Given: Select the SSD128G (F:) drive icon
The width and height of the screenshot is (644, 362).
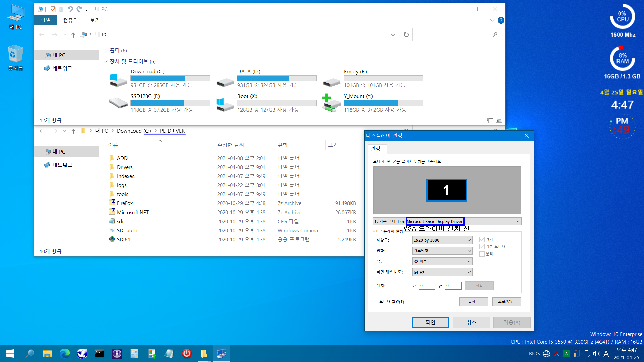Looking at the screenshot, I should click(x=118, y=103).
